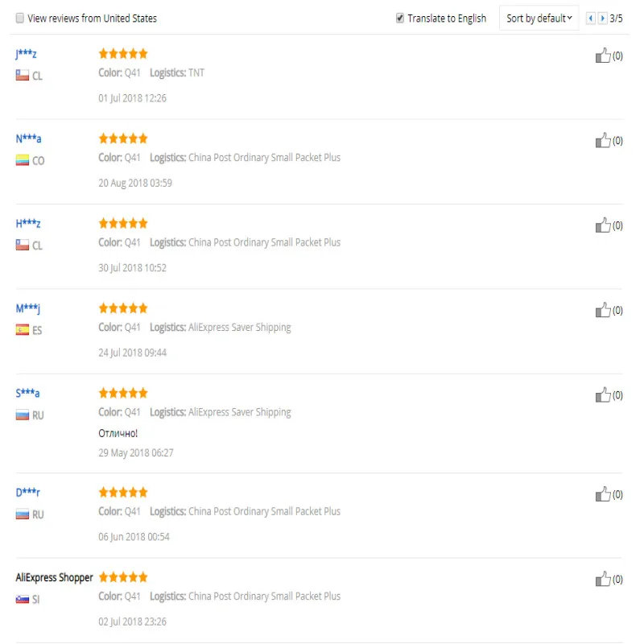Image resolution: width=644 pixels, height=644 pixels.
Task: Open reviewer J***z profile link
Action: [26, 54]
